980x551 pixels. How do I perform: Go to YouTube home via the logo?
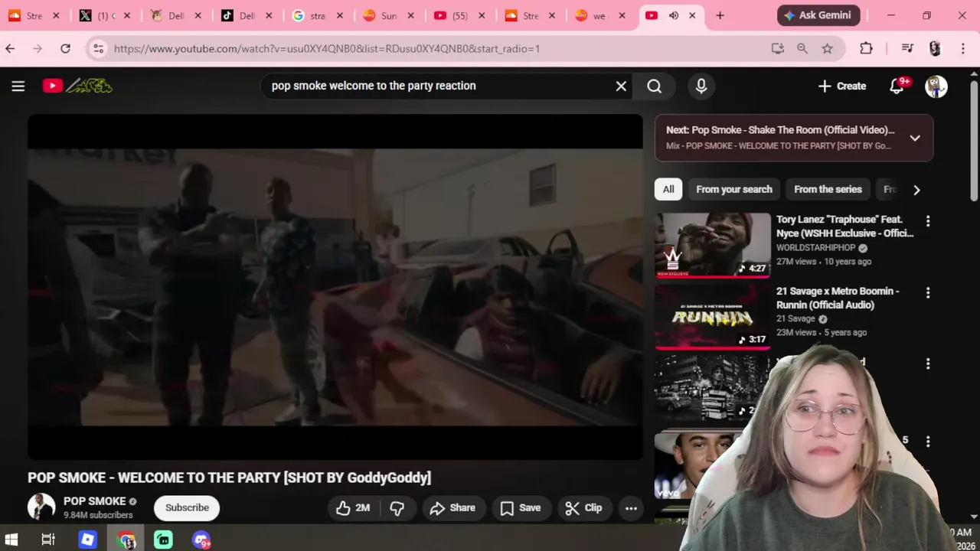77,86
